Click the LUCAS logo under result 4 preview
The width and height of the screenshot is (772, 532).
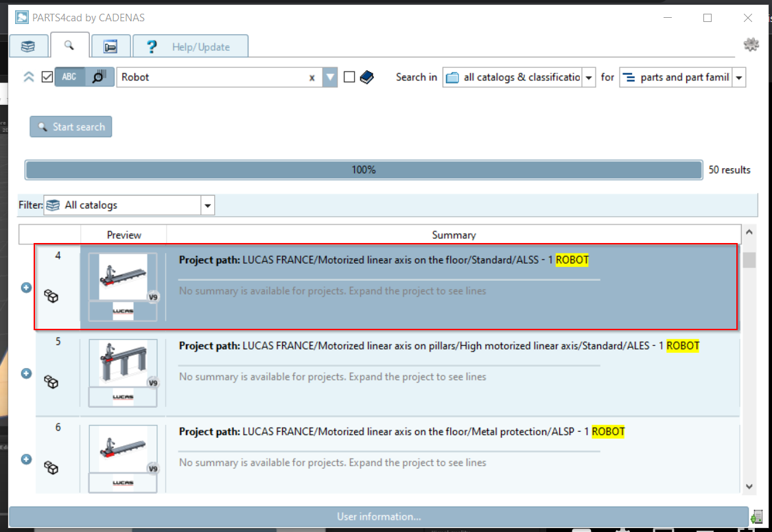(x=123, y=311)
